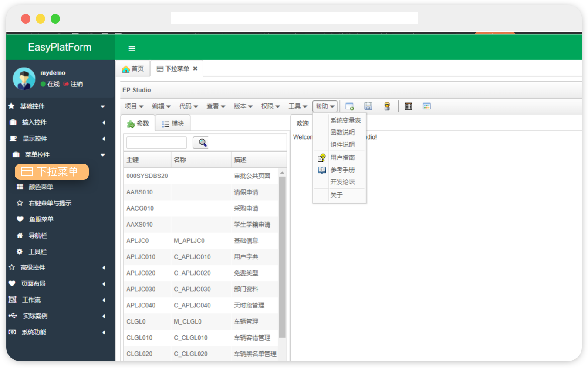Click the 主键 column header
Screen dimensions: 588x368
point(147,160)
